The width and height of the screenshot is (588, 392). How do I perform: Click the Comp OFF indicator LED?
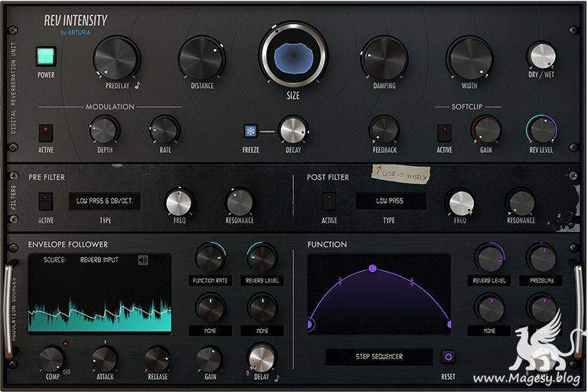[66, 344]
